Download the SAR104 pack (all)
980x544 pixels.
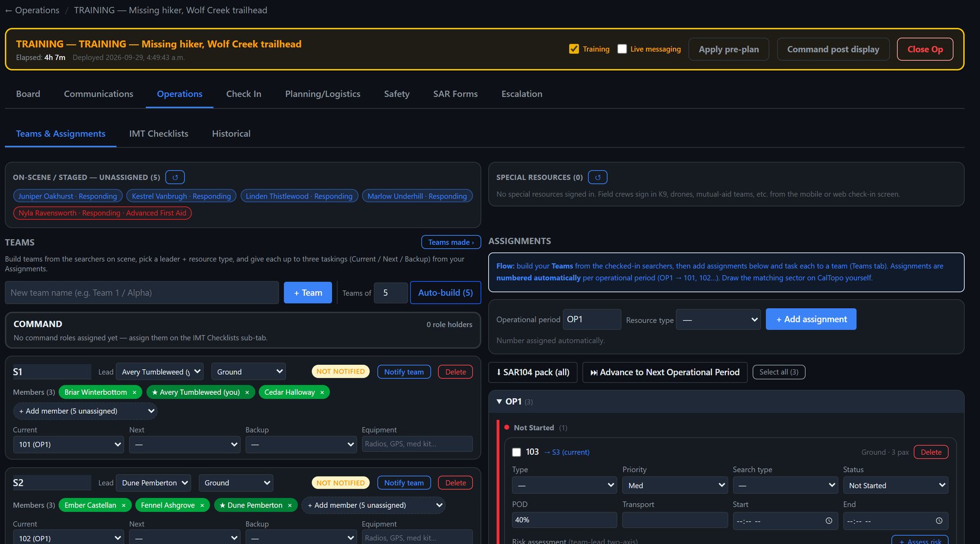pos(532,372)
